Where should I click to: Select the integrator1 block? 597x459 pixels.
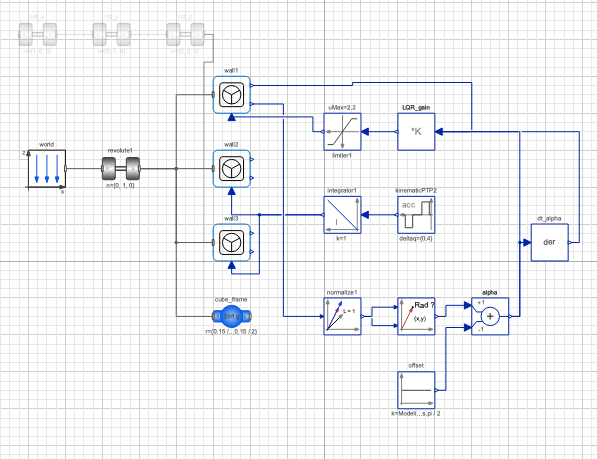click(x=342, y=215)
